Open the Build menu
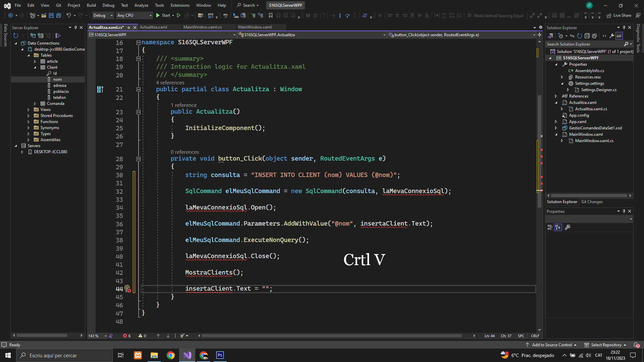The width and height of the screenshot is (644, 362). tap(91, 5)
